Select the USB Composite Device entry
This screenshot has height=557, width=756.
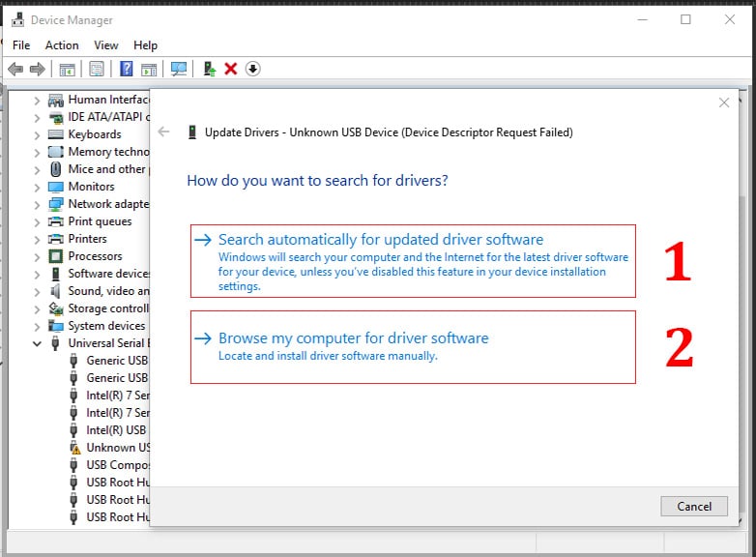pyautogui.click(x=118, y=465)
